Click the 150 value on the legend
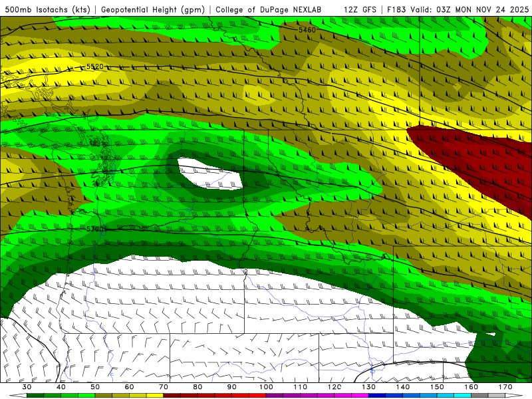Image resolution: width=532 pixels, height=399 pixels. coord(437,387)
